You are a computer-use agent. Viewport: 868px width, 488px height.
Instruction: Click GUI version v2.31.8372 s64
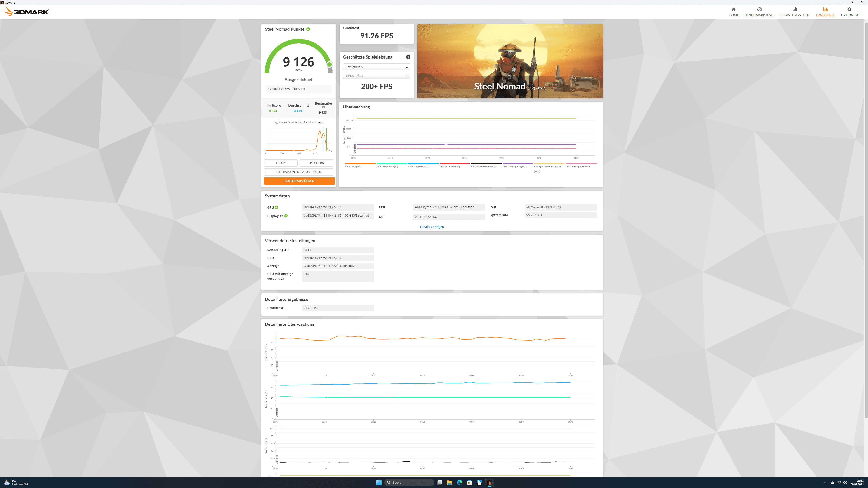click(449, 217)
